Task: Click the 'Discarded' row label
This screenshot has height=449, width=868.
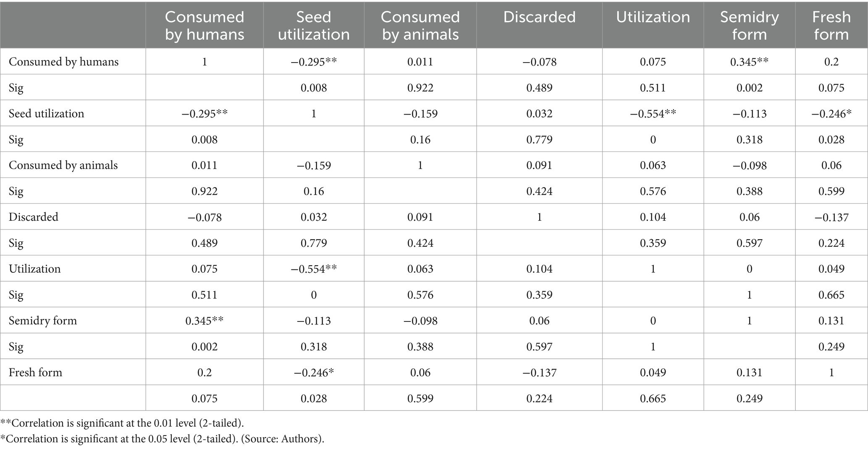Action: [x=34, y=217]
